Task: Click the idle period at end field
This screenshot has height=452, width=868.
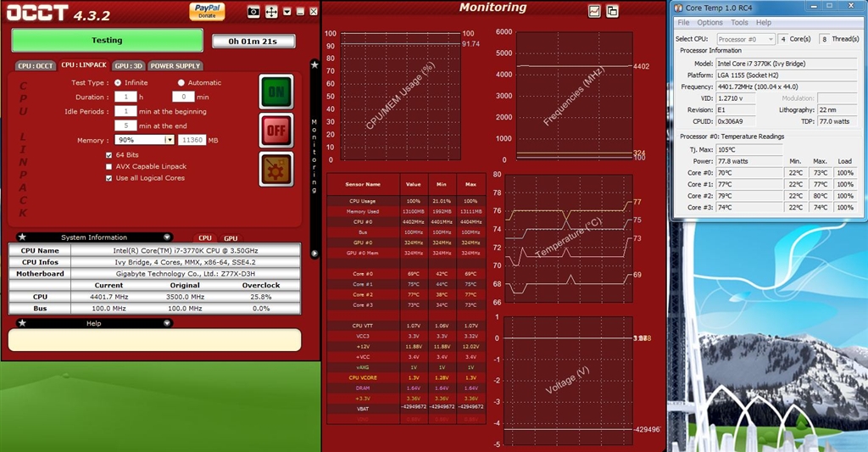Action: pyautogui.click(x=125, y=126)
